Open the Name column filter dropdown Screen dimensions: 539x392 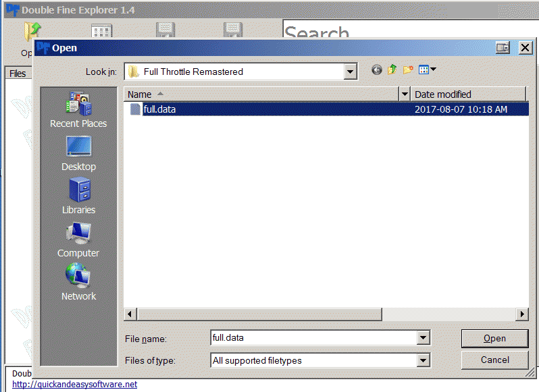(x=405, y=94)
